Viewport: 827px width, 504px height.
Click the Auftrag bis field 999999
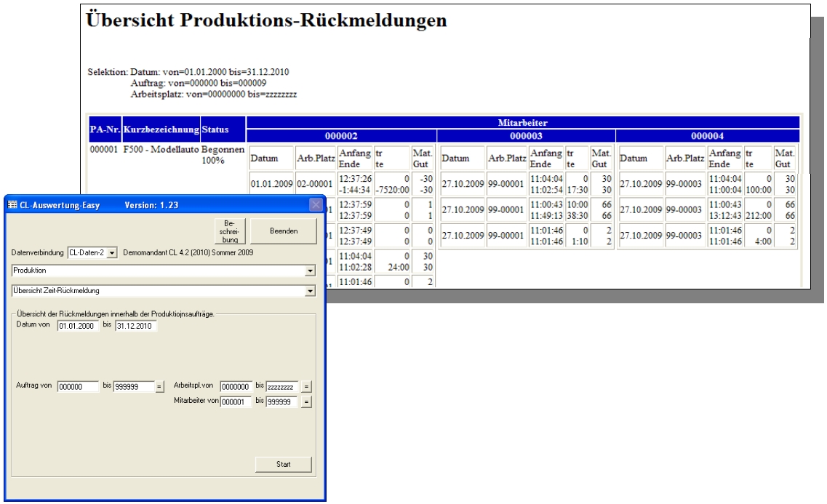[134, 386]
